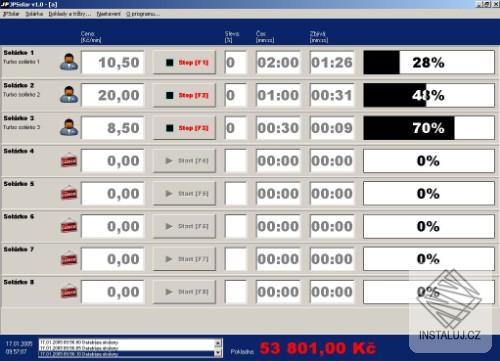Start Solárko 8 with Start [F8] button
Image resolution: width=500 pixels, height=362 pixels.
(x=184, y=292)
